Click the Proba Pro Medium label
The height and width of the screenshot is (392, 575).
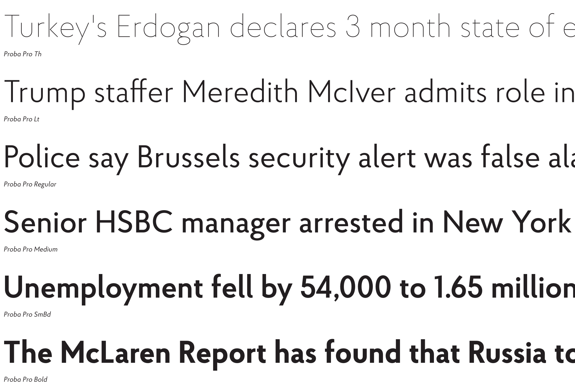[x=31, y=249]
